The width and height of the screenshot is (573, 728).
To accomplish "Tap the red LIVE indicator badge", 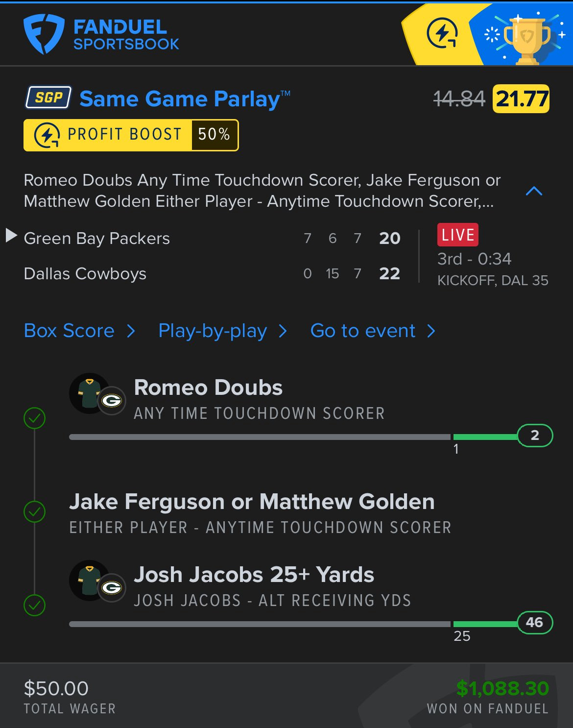I will click(x=457, y=235).
